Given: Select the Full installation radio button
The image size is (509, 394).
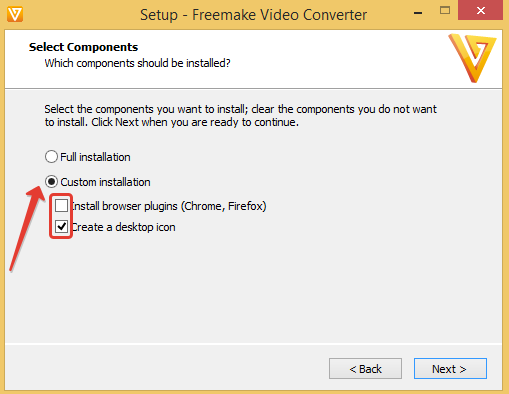Looking at the screenshot, I should tap(51, 157).
